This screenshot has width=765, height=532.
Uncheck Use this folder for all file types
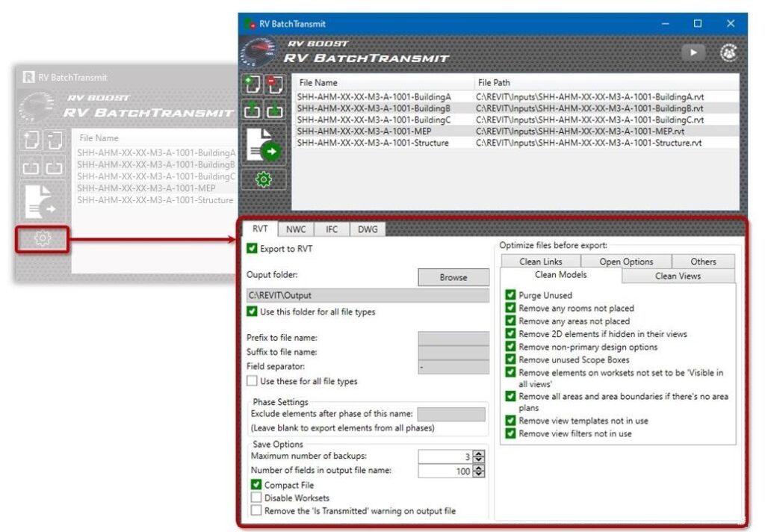pos(252,312)
